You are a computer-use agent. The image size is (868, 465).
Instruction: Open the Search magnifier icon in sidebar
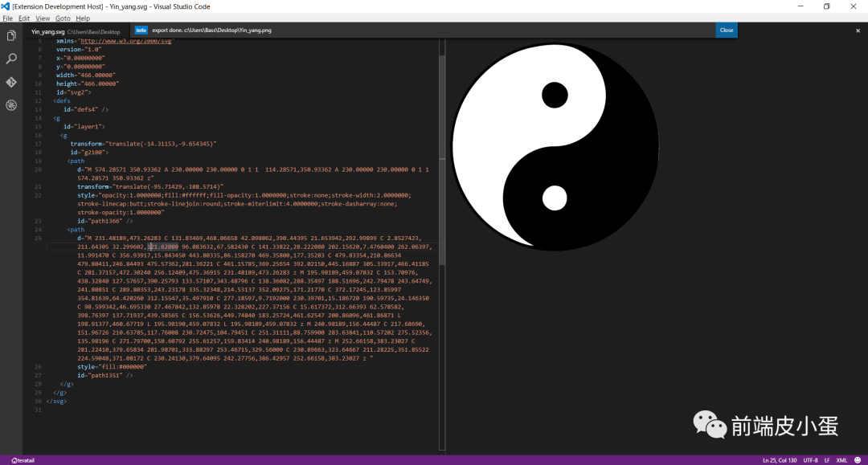(x=11, y=59)
